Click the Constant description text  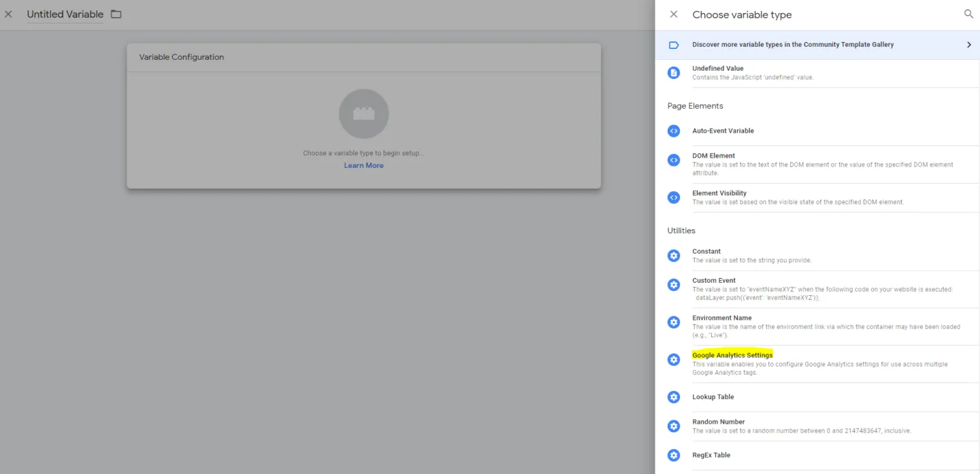pyautogui.click(x=752, y=260)
